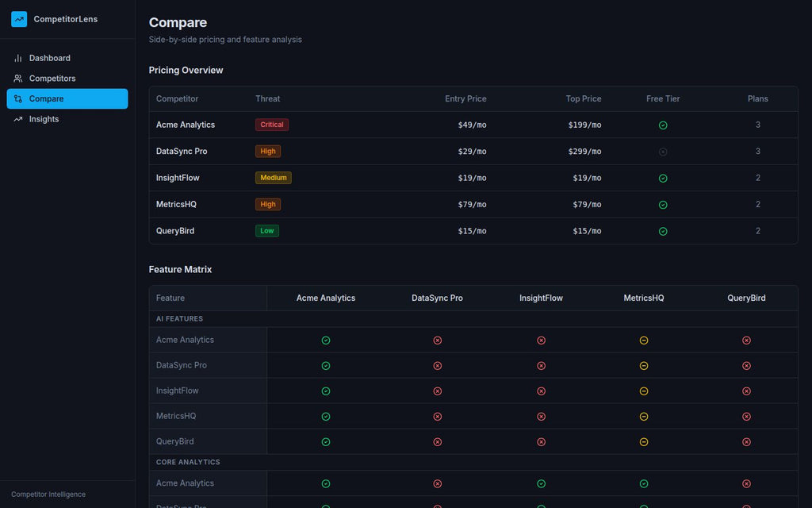The height and width of the screenshot is (508, 812).
Task: Click the Insights trend arrow icon
Action: tap(18, 119)
